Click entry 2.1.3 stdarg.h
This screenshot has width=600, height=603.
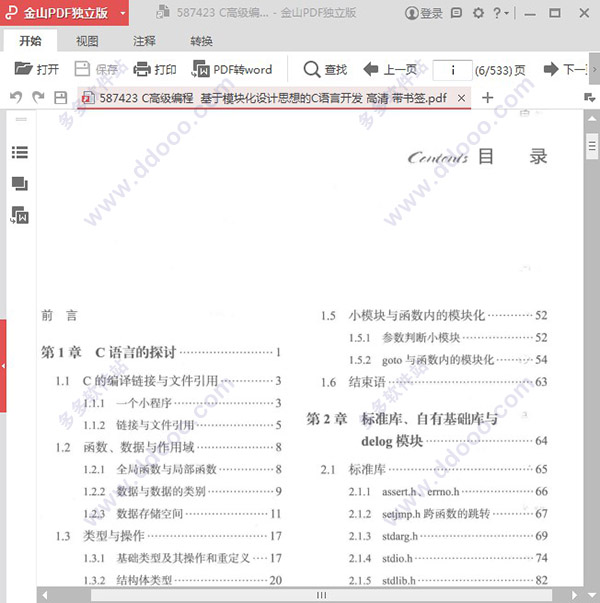(x=448, y=536)
